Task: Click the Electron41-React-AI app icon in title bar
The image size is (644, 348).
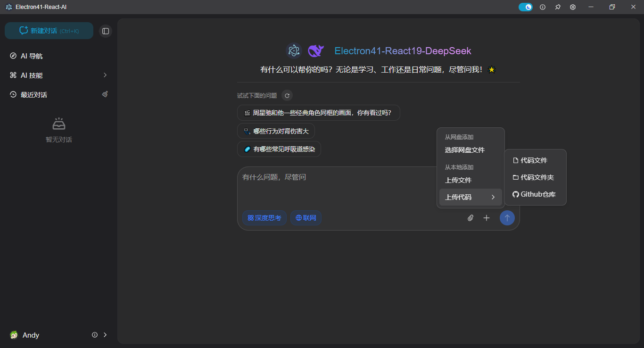Action: 9,7
